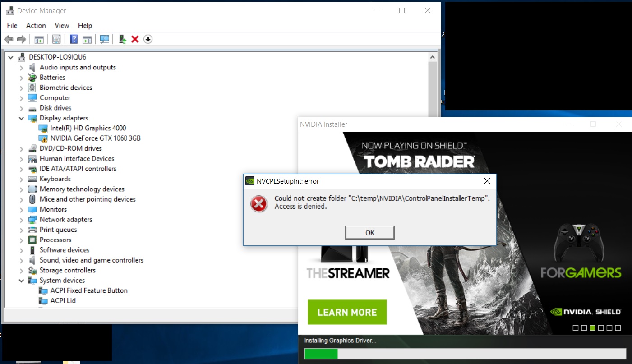Select the Storage controllers label
This screenshot has height=364, width=632.
click(68, 271)
